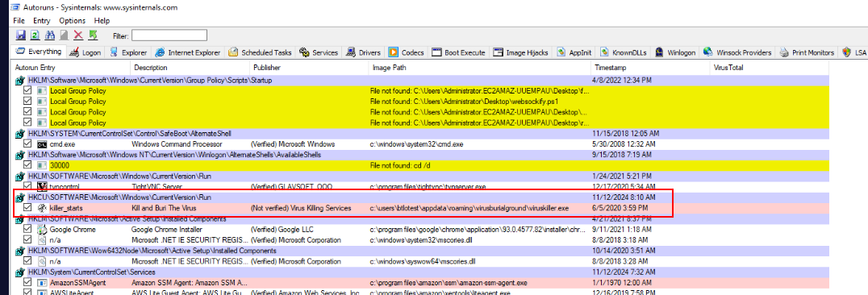Open the Drivers tab
This screenshot has height=295, width=868.
click(x=364, y=52)
